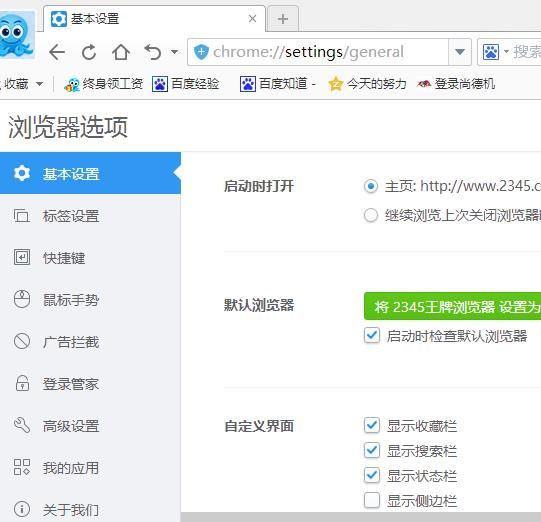
Task: Toggle 启动时检查默认浏览器 checkbox
Action: tap(372, 335)
